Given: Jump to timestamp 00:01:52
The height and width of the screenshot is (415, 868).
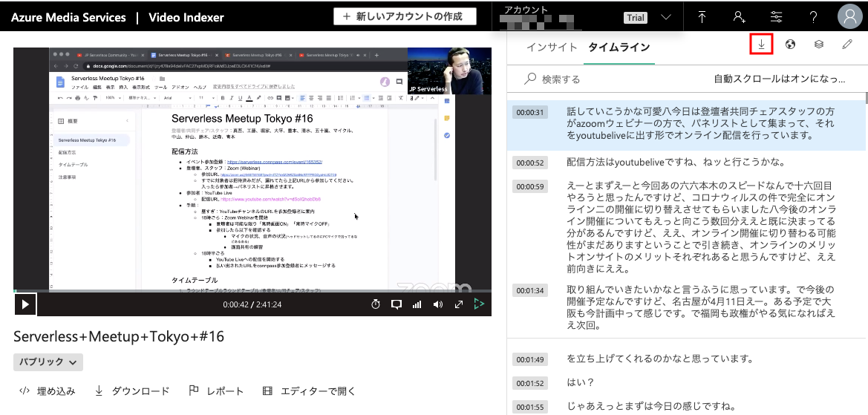Looking at the screenshot, I should pos(529,383).
